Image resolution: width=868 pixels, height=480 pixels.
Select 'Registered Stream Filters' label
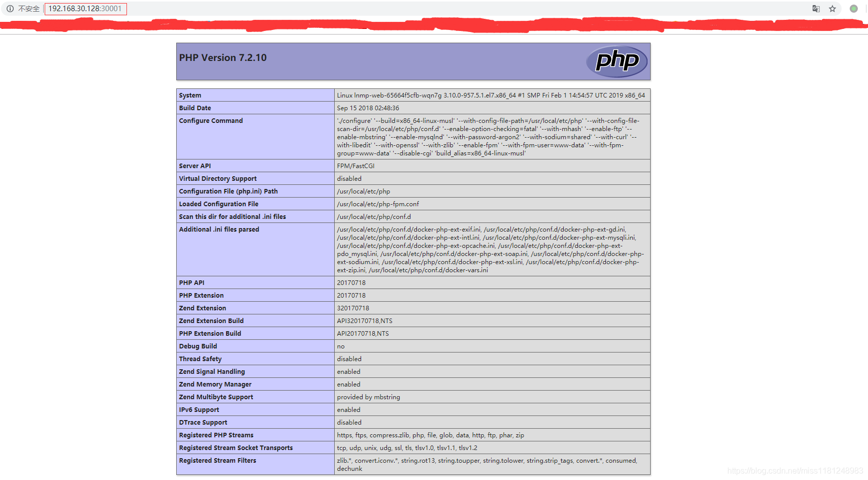(x=217, y=461)
